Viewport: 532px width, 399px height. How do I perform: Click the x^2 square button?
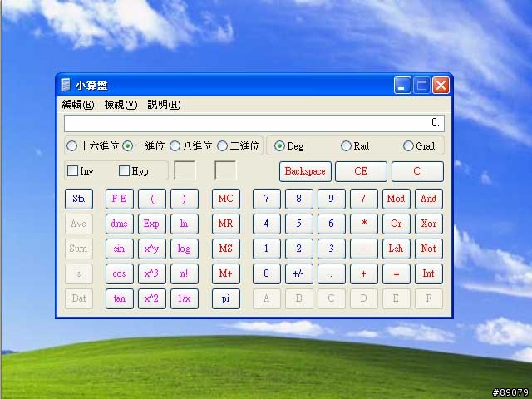tap(152, 299)
